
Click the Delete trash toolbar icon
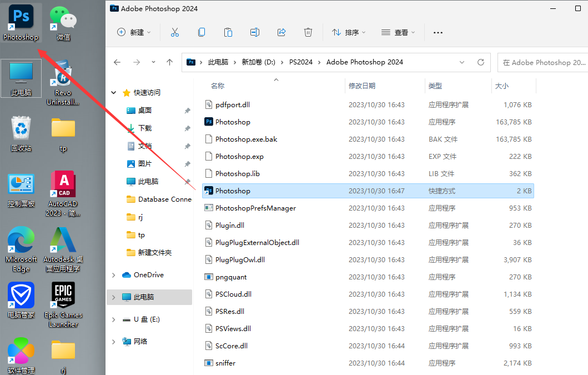[x=308, y=32]
